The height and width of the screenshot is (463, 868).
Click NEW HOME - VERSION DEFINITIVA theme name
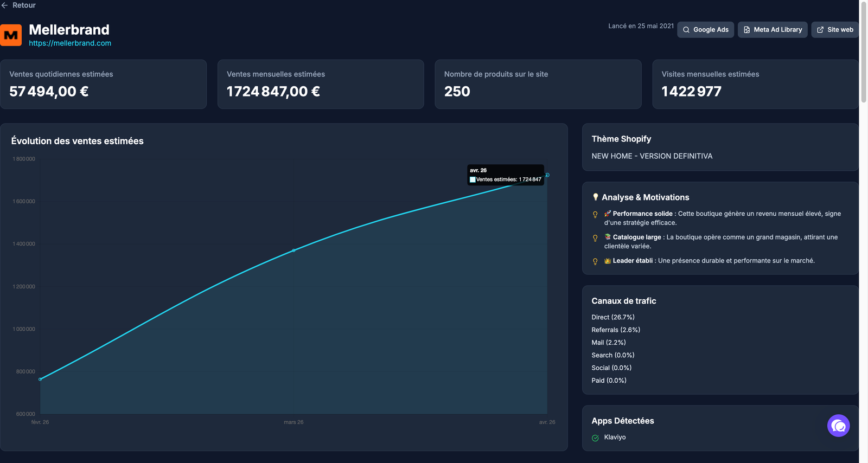tap(652, 156)
